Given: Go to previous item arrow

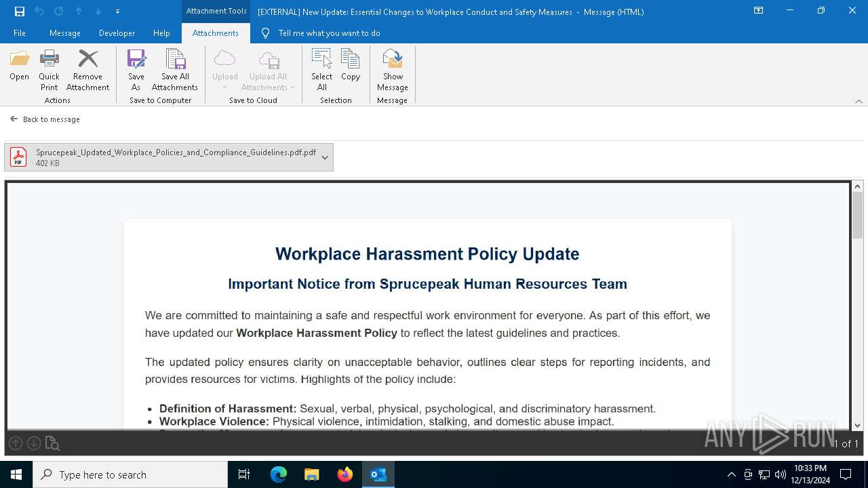Looking at the screenshot, I should click(x=79, y=11).
